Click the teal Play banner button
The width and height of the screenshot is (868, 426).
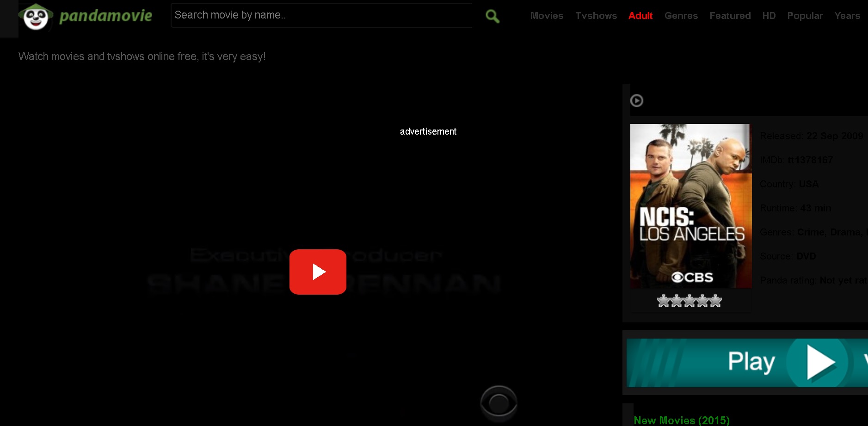click(747, 363)
